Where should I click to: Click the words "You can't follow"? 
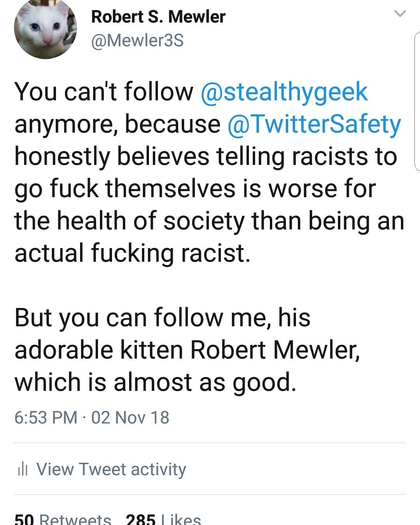(104, 92)
